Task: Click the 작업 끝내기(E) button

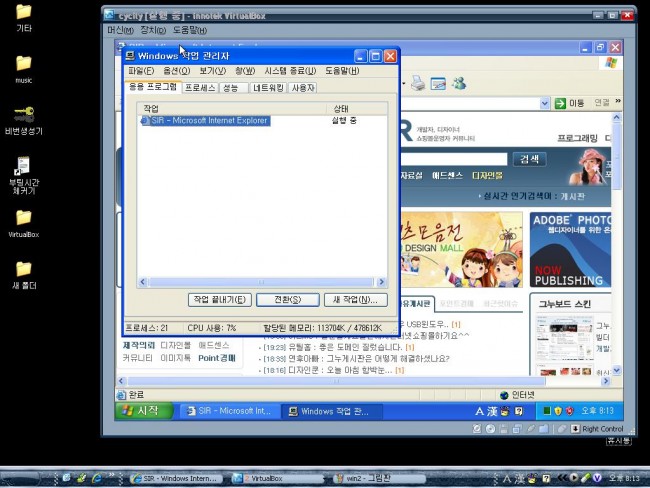Action: click(x=220, y=300)
